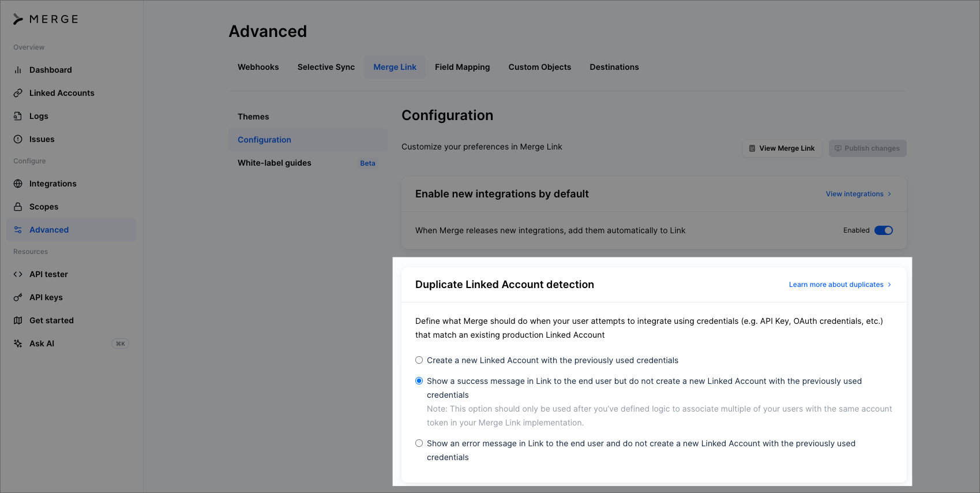Screen dimensions: 980x493
Task: Toggle the Enabled switch for new integrations
Action: click(883, 230)
